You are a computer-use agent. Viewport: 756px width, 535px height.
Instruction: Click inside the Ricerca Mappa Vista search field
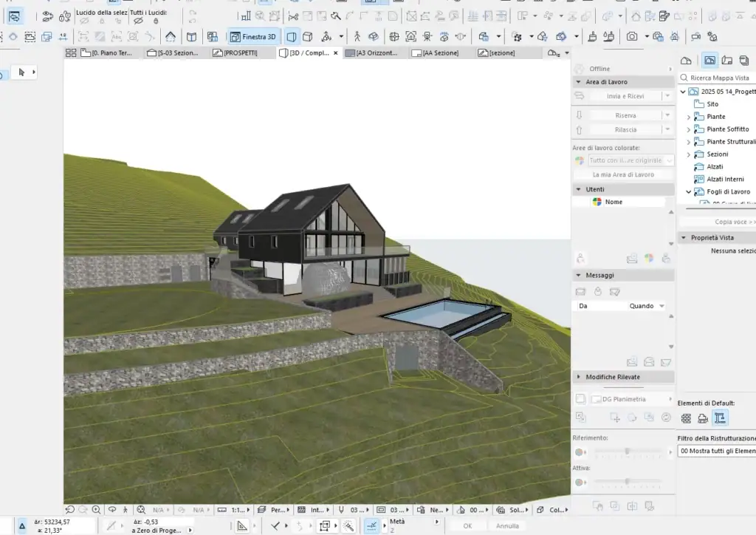[x=720, y=78]
